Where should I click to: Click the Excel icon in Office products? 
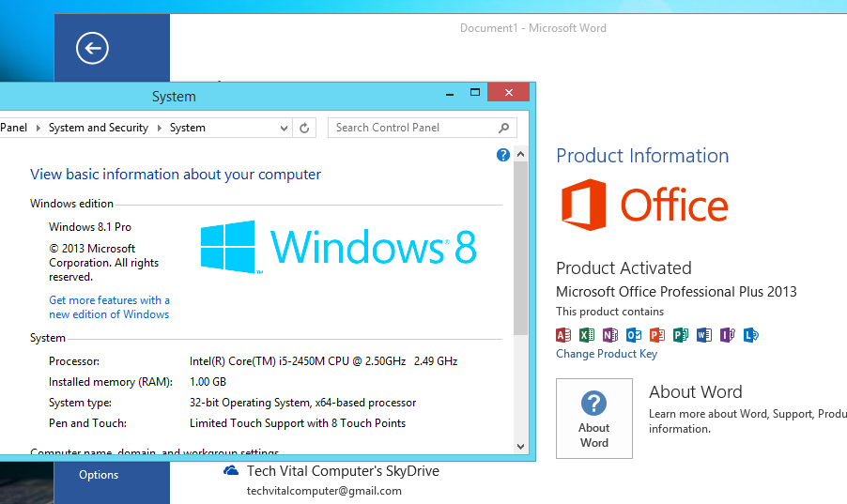point(587,335)
